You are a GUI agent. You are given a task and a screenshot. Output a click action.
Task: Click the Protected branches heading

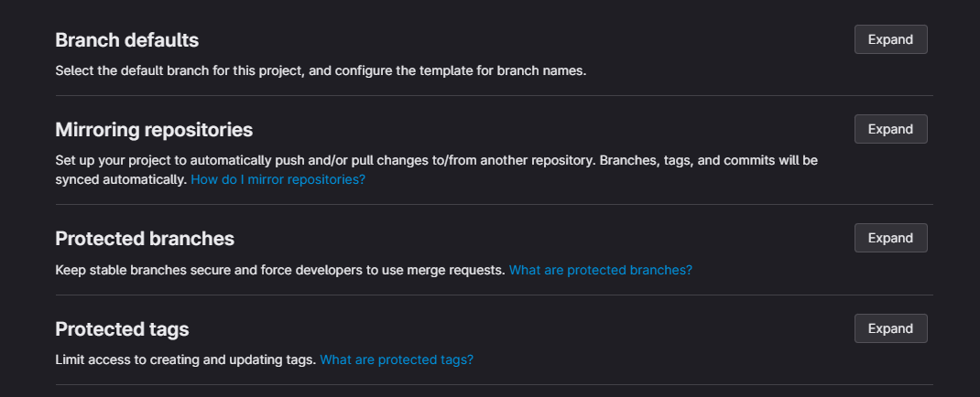tap(145, 239)
